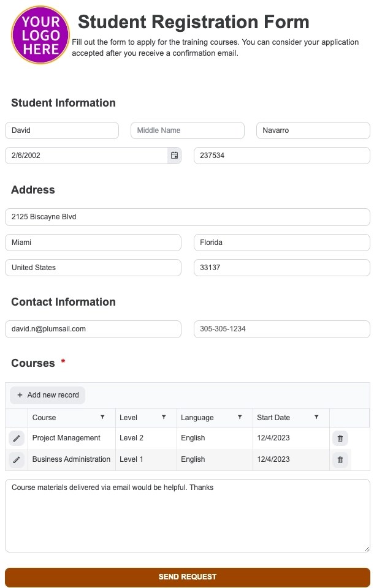The height and width of the screenshot is (588, 374).
Task: Click the comments text area about course materials
Action: coord(188,516)
